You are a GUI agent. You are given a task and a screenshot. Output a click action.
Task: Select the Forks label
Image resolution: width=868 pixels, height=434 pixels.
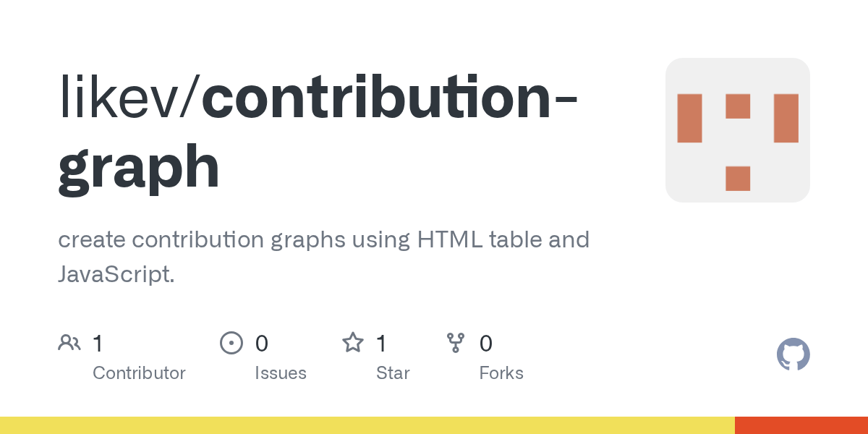(x=501, y=373)
